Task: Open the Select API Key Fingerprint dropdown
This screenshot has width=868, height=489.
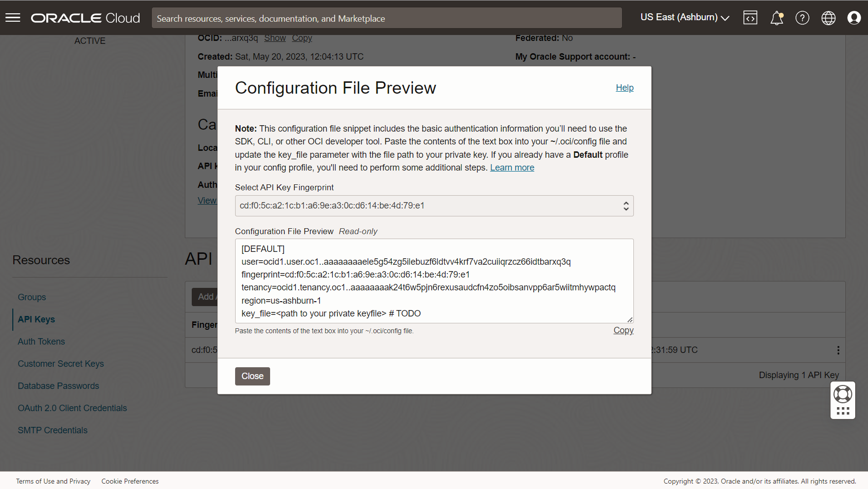Action: [x=434, y=206]
